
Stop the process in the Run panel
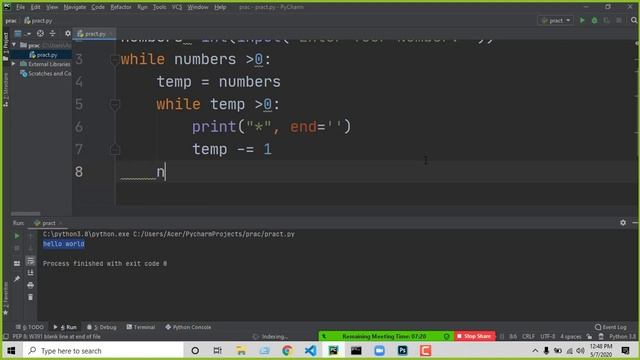click(17, 248)
